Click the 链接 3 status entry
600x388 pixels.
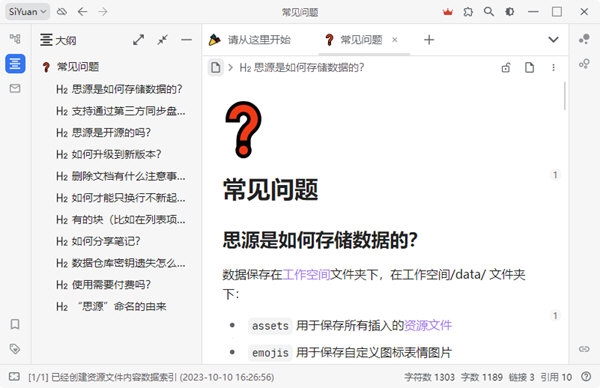tap(521, 377)
